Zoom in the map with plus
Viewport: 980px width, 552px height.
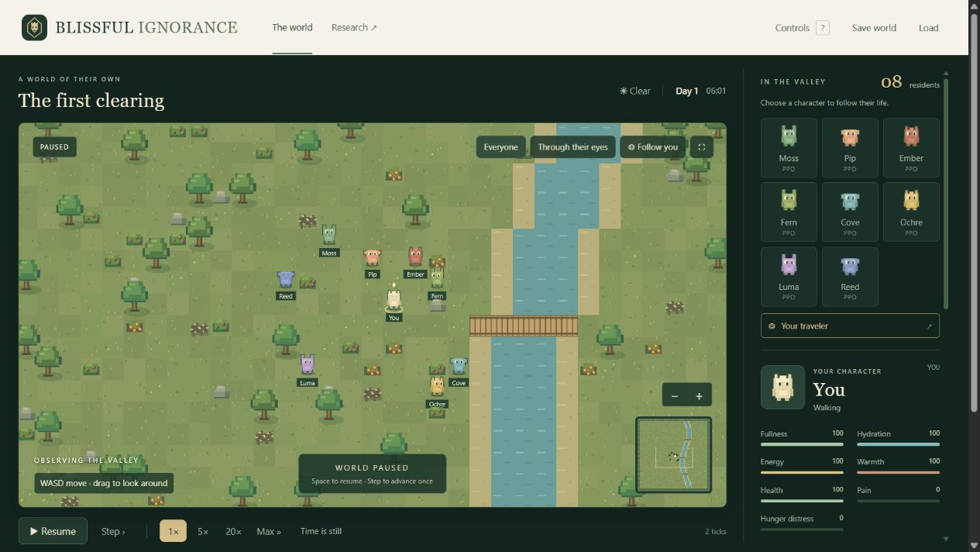tap(699, 396)
